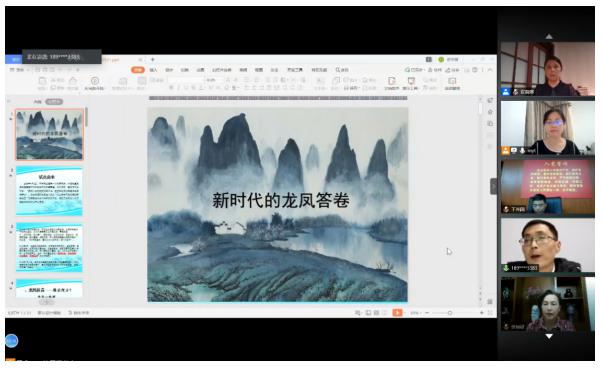This screenshot has height=368, width=602.
Task: Collapse the video participants side panel handle
Action: coord(494,186)
